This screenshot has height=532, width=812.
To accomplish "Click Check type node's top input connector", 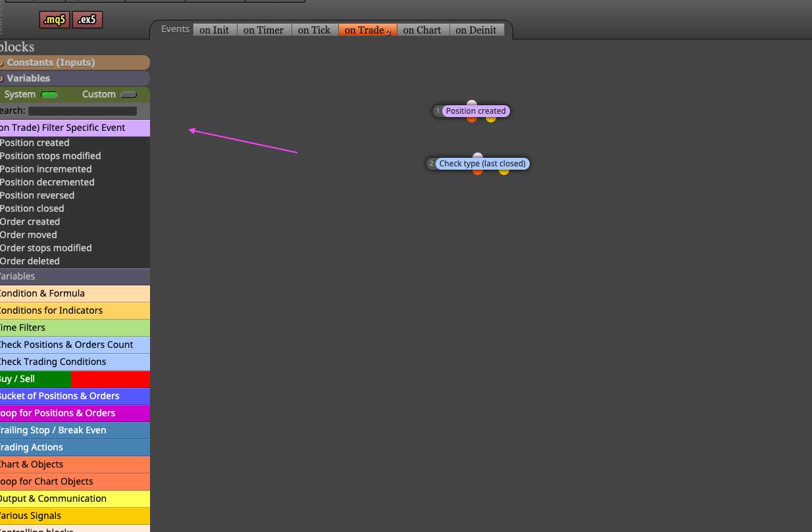I will 478,157.
